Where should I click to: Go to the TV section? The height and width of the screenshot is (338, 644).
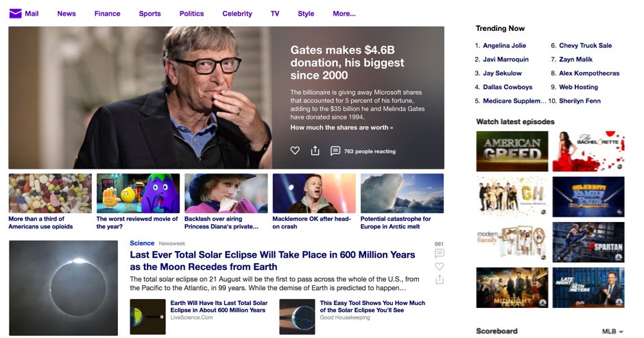(x=275, y=14)
